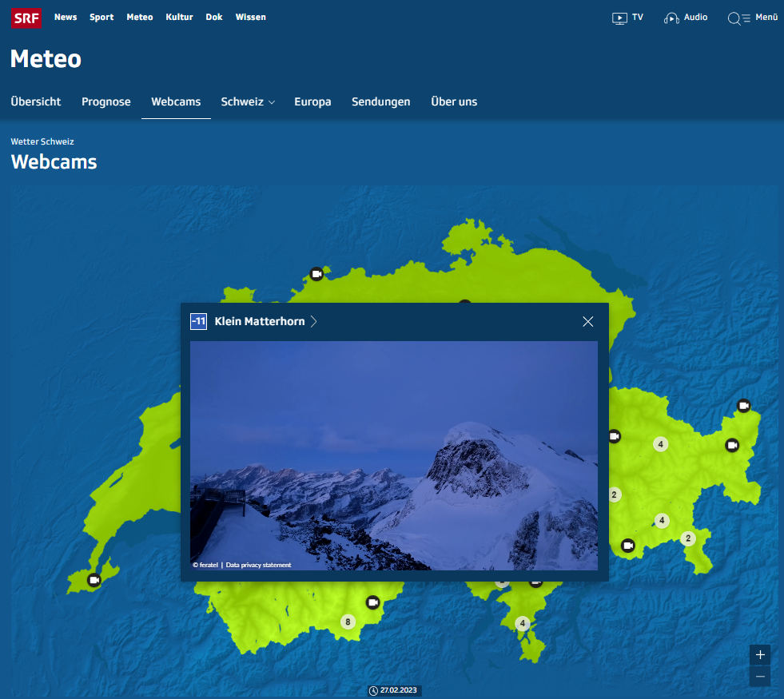784x699 pixels.
Task: Close the Klein Matterhorn webcam popup
Action: [x=588, y=321]
